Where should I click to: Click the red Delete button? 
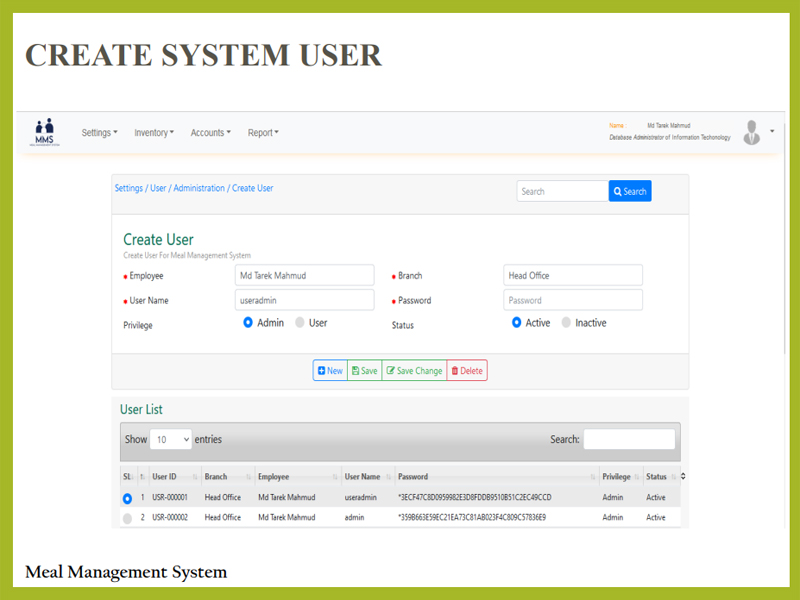(x=467, y=371)
